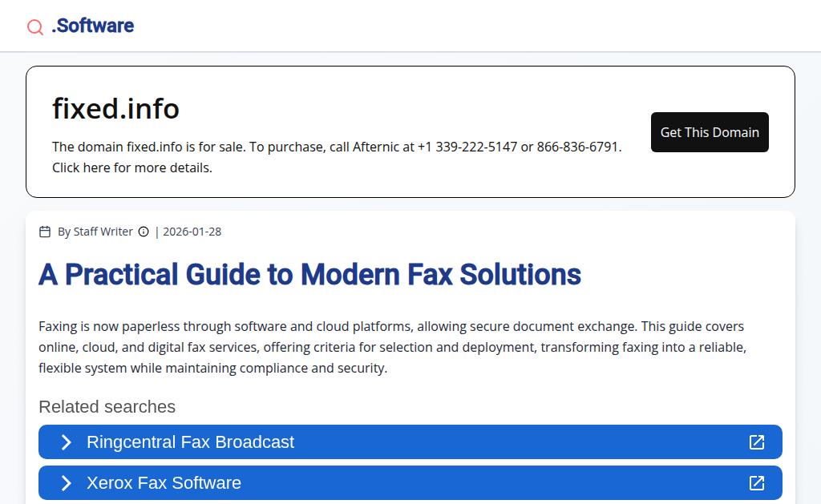Open the .Software site logo link
Viewport: 821px width, 504px height.
(93, 26)
